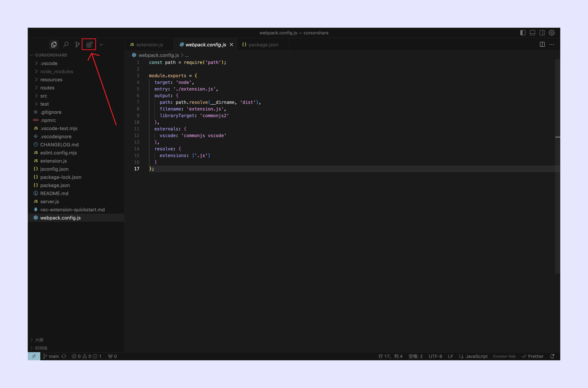Switch to the extension.js tab

click(149, 45)
